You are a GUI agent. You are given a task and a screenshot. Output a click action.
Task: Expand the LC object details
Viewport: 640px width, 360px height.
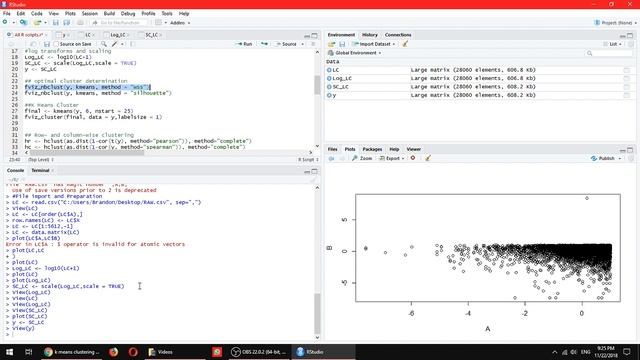pyautogui.click(x=329, y=70)
